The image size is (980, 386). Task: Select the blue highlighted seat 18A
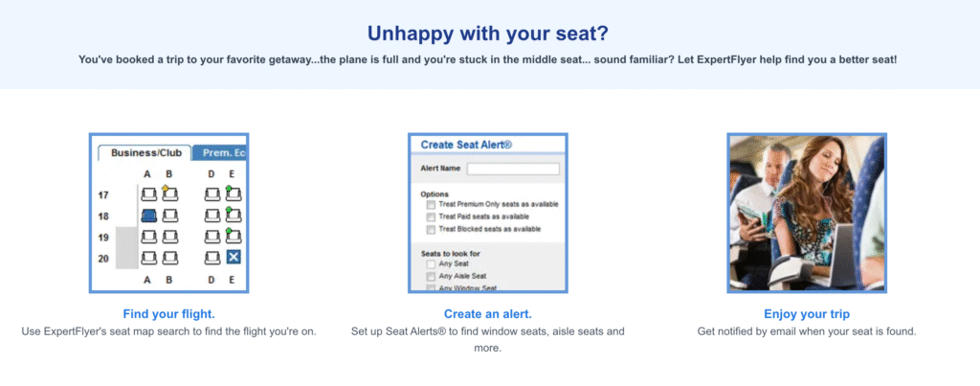148,216
